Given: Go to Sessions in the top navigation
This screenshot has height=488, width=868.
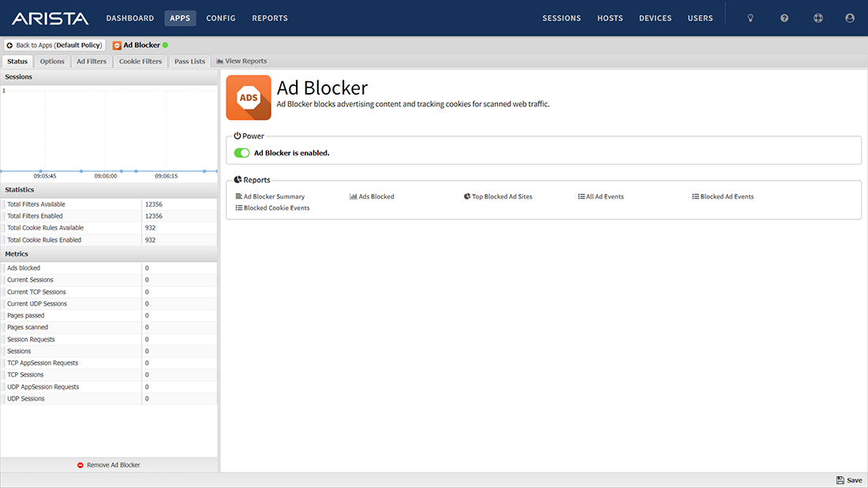Looking at the screenshot, I should (561, 18).
